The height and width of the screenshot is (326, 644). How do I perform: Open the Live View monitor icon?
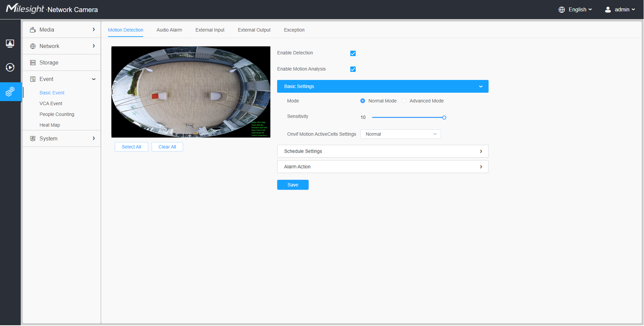(10, 43)
